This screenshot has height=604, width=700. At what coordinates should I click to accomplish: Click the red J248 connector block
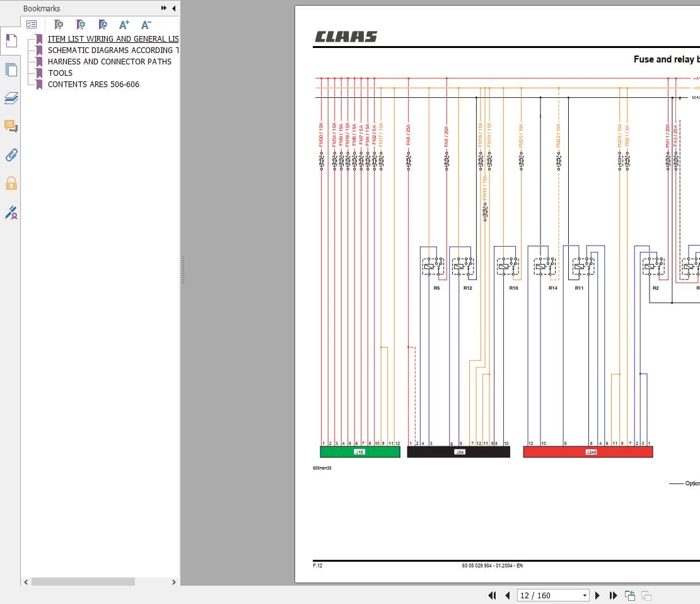(588, 452)
